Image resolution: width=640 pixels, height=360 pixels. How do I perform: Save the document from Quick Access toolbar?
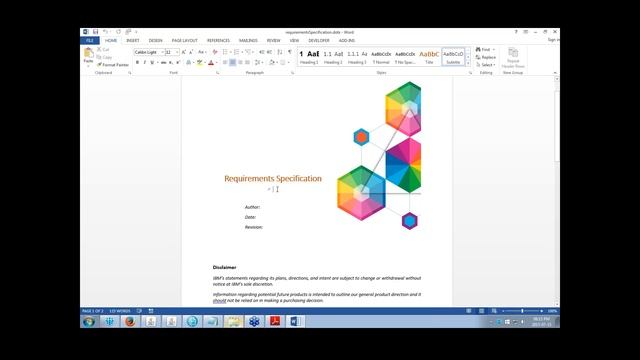pyautogui.click(x=96, y=32)
